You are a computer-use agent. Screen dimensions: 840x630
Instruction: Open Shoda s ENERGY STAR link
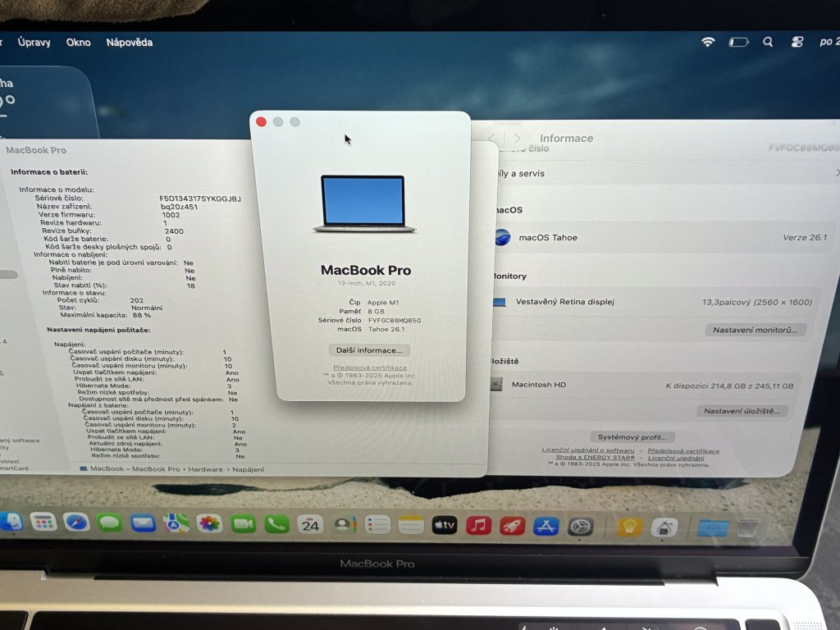pos(595,457)
